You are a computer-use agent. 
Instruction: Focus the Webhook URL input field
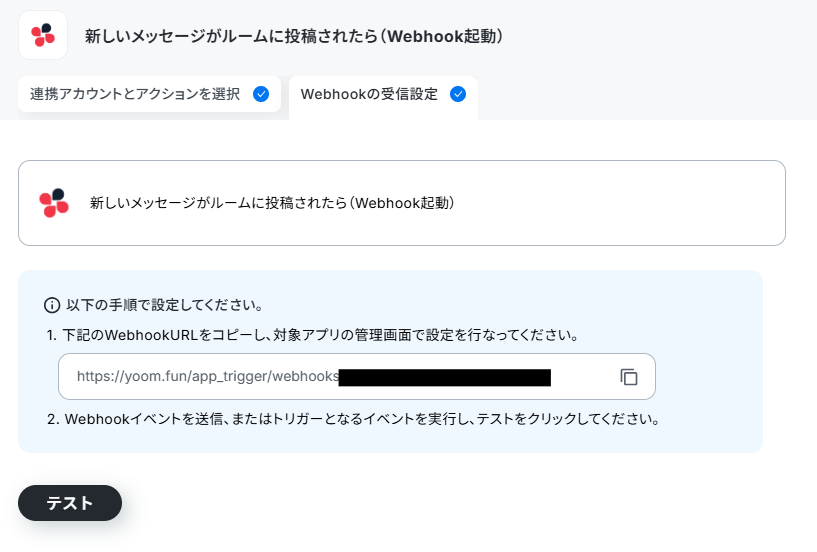click(x=357, y=376)
